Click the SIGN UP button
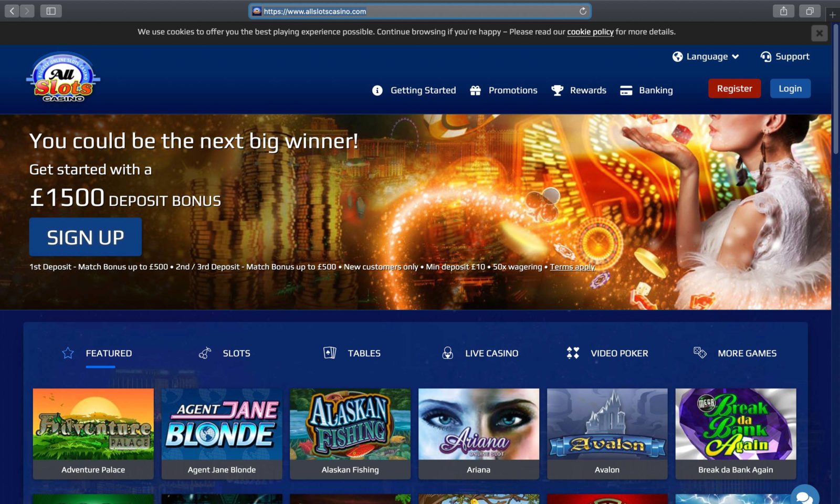840x504 pixels. (x=85, y=237)
